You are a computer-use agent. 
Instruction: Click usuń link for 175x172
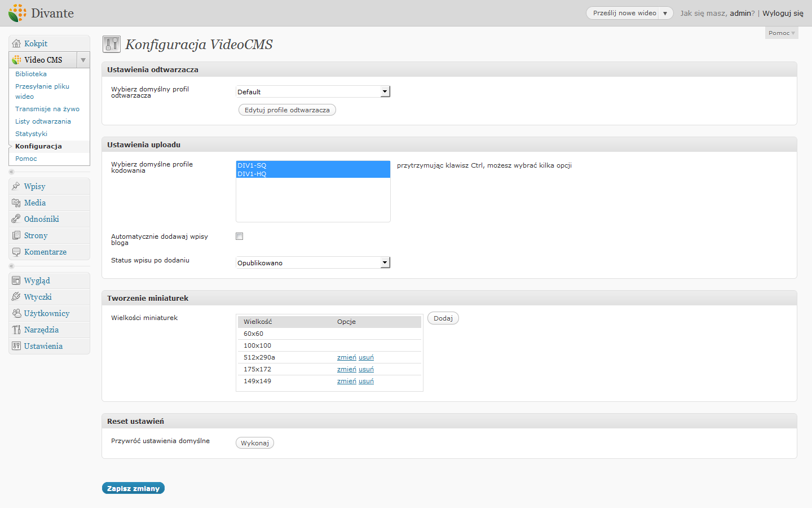point(366,369)
